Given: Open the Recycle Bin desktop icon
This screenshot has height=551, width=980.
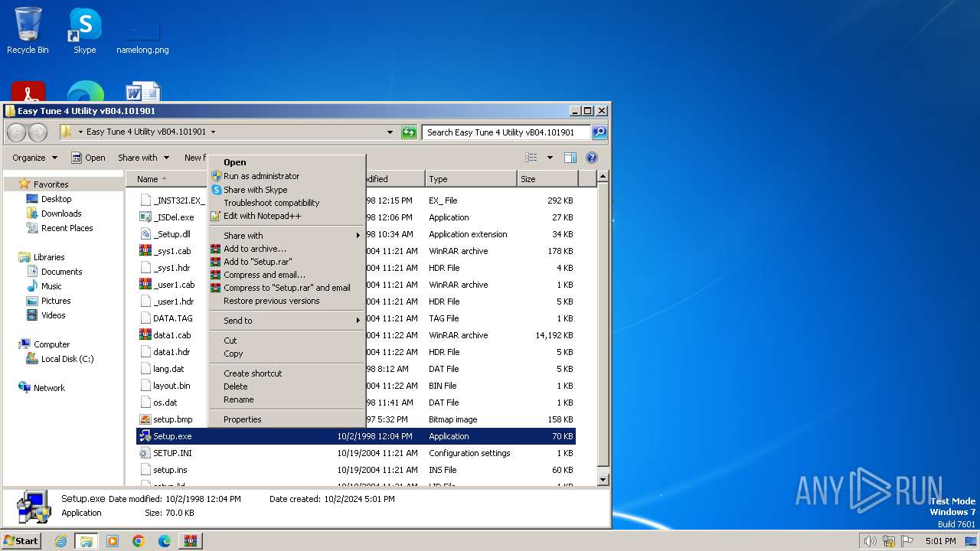Looking at the screenshot, I should coord(28,31).
